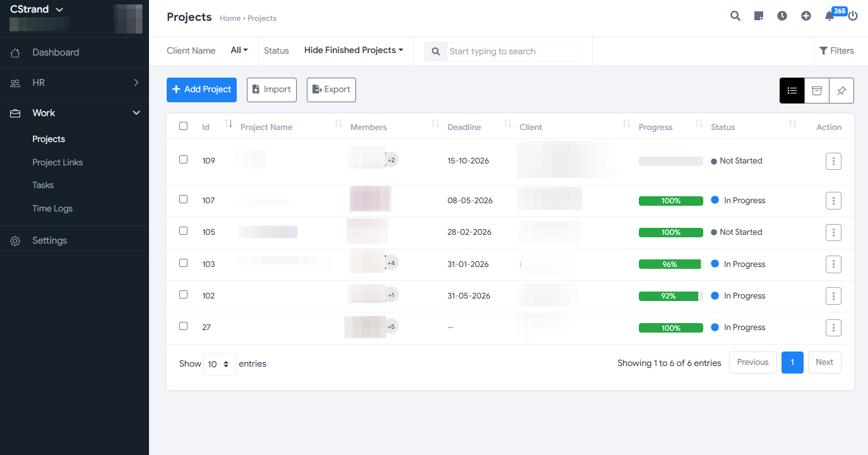The image size is (868, 455).
Task: Open the Client Name All dropdown
Action: click(239, 50)
